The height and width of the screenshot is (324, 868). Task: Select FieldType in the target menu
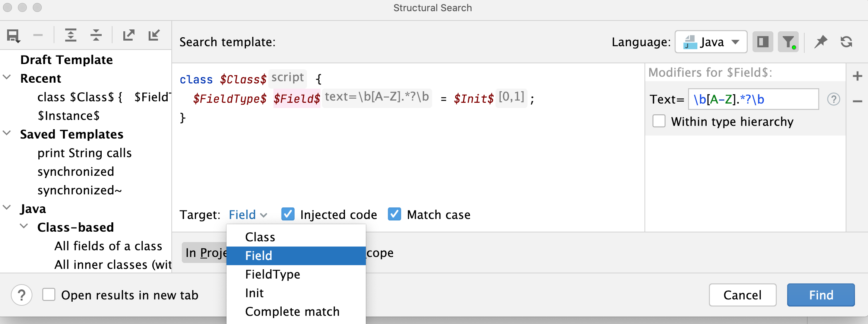(x=272, y=274)
